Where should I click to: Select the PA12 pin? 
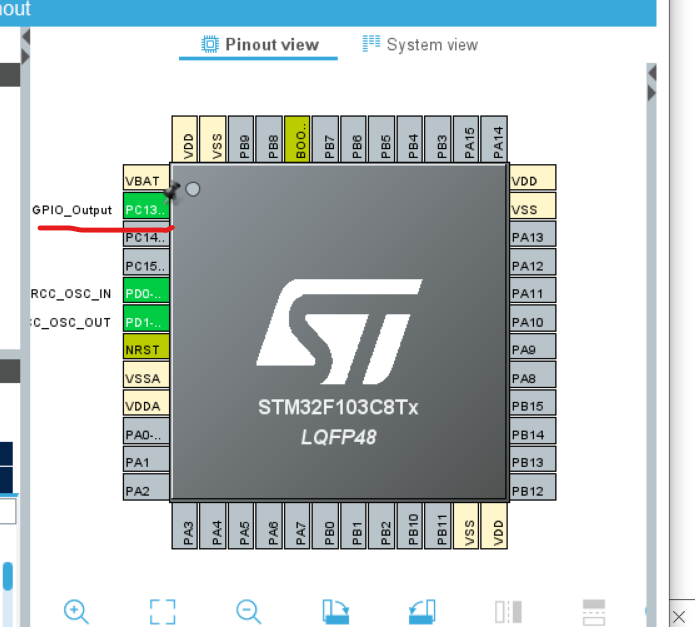[x=533, y=262]
